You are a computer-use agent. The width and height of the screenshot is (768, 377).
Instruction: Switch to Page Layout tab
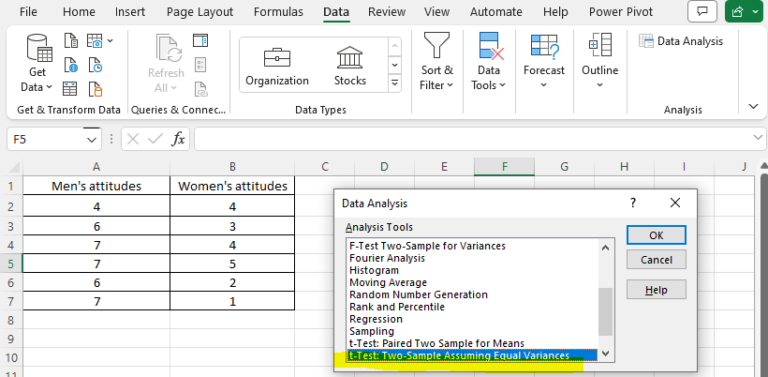tap(200, 12)
